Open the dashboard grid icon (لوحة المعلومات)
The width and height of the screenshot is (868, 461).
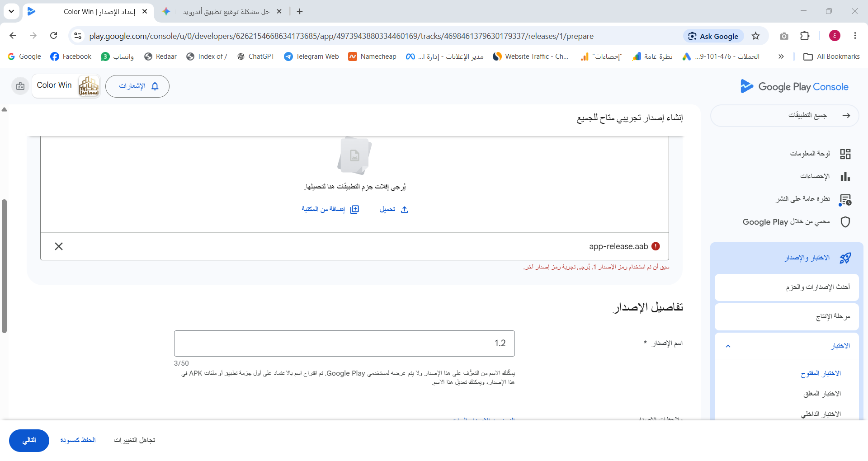[x=845, y=154]
